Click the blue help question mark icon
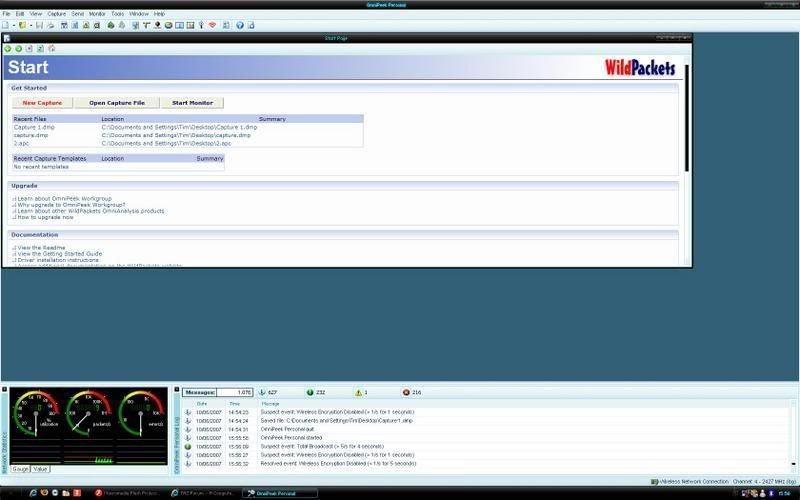This screenshot has width=800, height=500. tap(239, 25)
